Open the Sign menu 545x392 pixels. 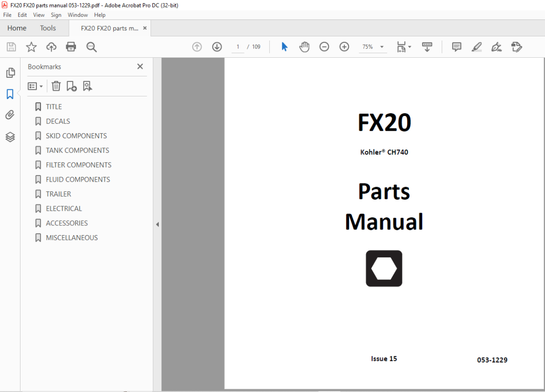point(56,15)
